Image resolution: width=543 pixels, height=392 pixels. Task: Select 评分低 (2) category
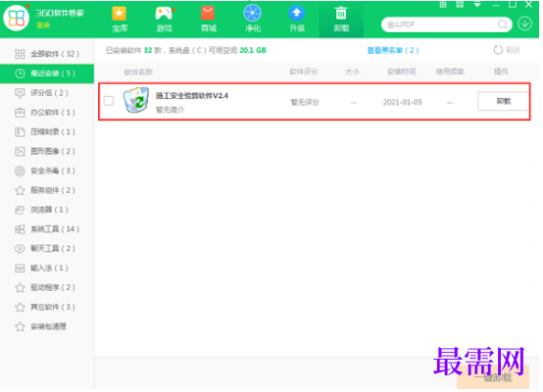point(47,93)
